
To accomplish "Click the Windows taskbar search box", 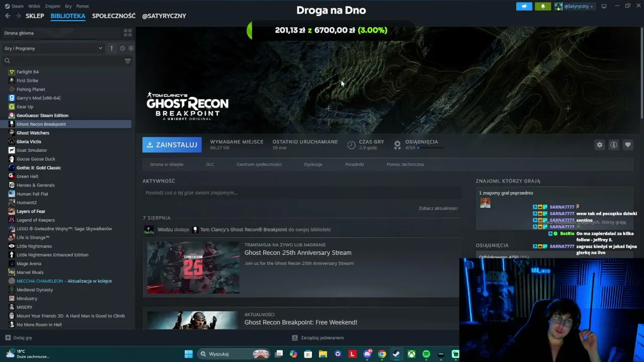I will [x=234, y=354].
